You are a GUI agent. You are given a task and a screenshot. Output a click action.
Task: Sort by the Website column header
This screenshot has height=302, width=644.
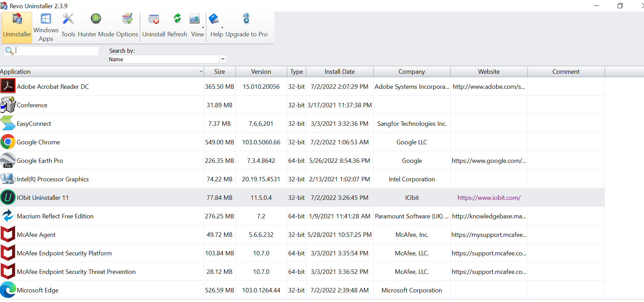(x=489, y=72)
